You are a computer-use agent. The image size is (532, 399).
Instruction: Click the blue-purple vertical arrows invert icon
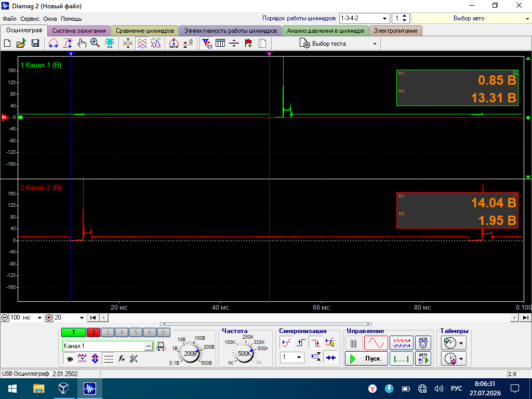tap(95, 358)
